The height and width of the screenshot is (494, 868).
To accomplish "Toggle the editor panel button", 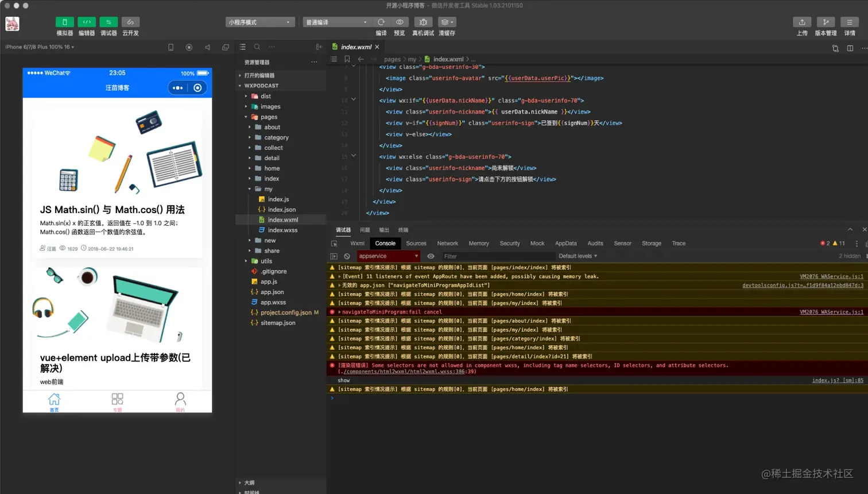I will pyautogui.click(x=87, y=22).
